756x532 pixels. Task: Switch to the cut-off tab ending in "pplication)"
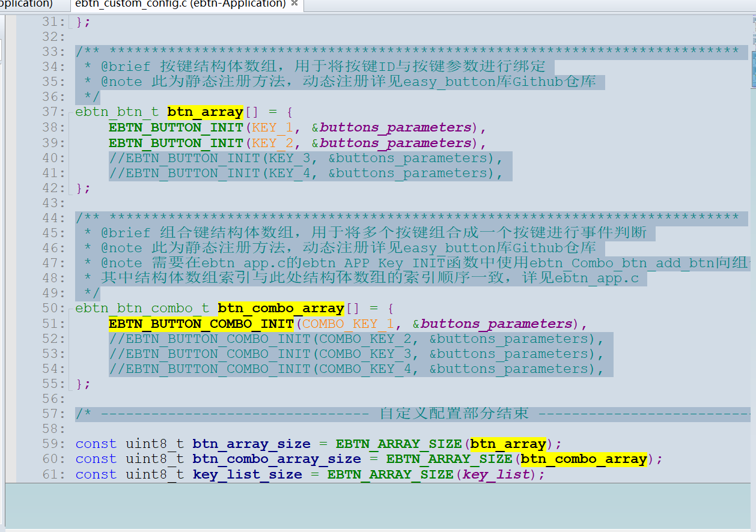[x=26, y=4]
